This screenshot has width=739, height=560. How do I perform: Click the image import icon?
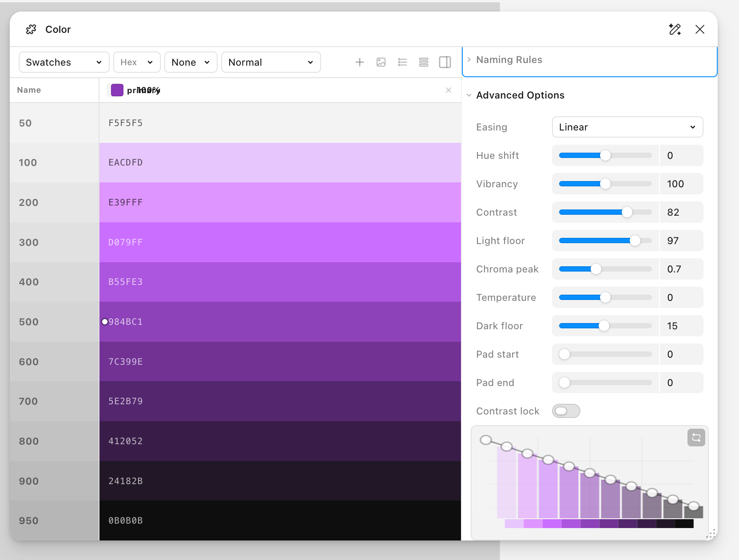click(381, 62)
